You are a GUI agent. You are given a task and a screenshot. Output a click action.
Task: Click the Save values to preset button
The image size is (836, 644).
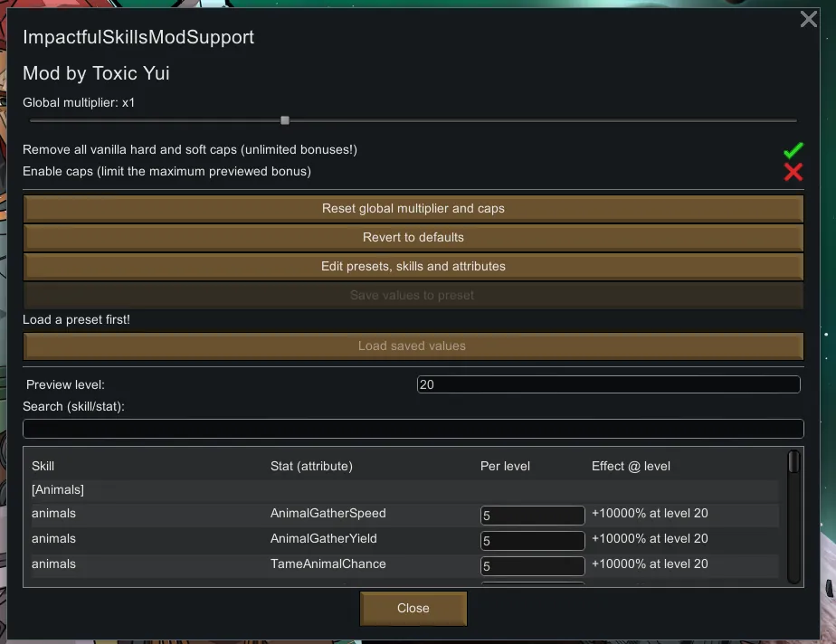(x=413, y=296)
